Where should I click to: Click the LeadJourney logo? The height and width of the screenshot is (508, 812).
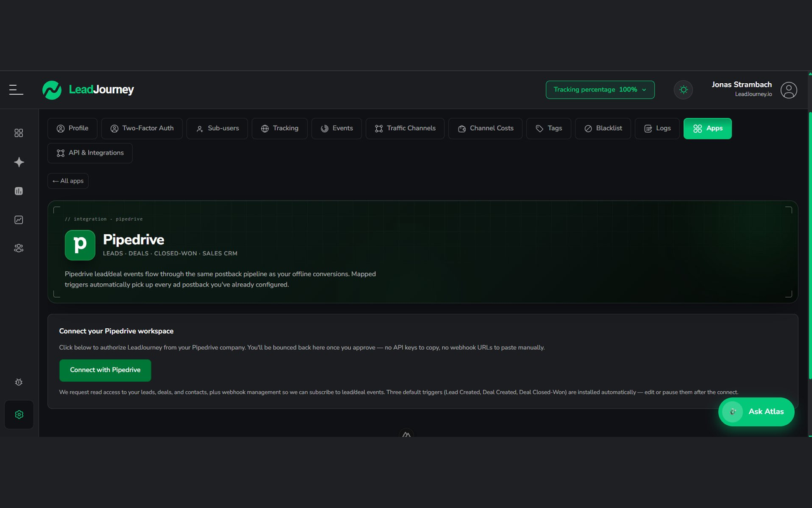point(88,90)
